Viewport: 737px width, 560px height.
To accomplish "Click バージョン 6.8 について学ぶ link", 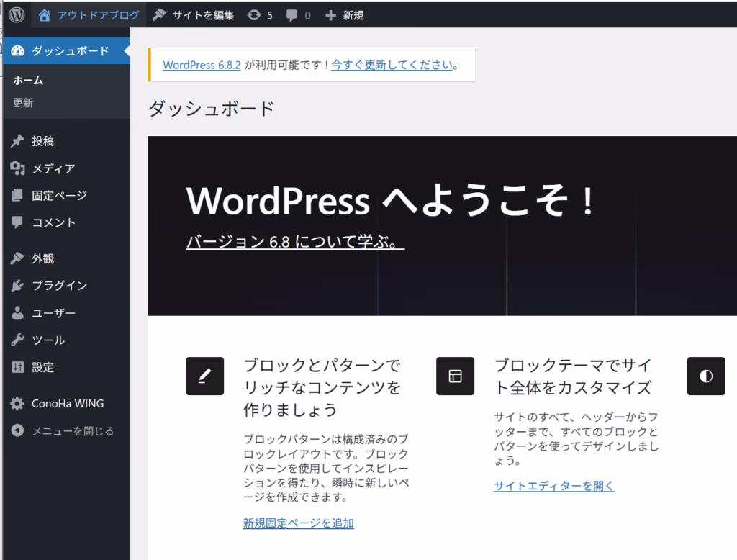I will [x=294, y=242].
